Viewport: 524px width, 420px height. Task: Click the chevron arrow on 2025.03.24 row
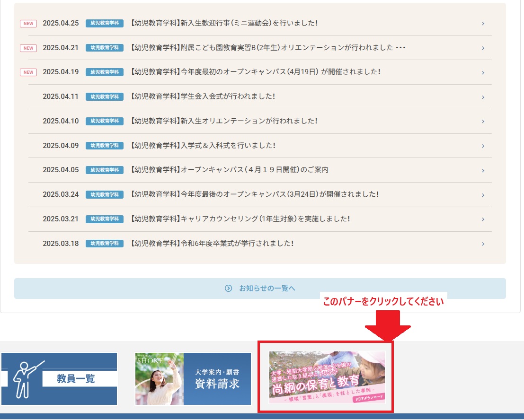tap(483, 195)
